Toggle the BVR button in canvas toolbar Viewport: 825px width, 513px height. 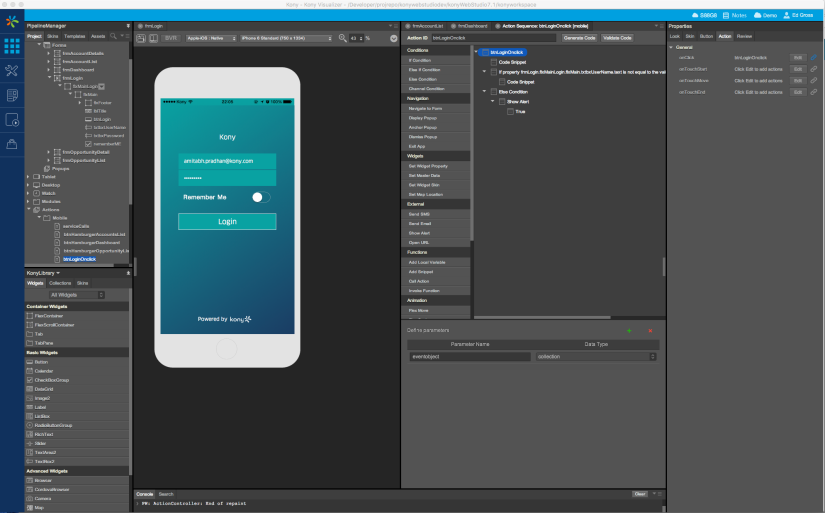(x=171, y=38)
